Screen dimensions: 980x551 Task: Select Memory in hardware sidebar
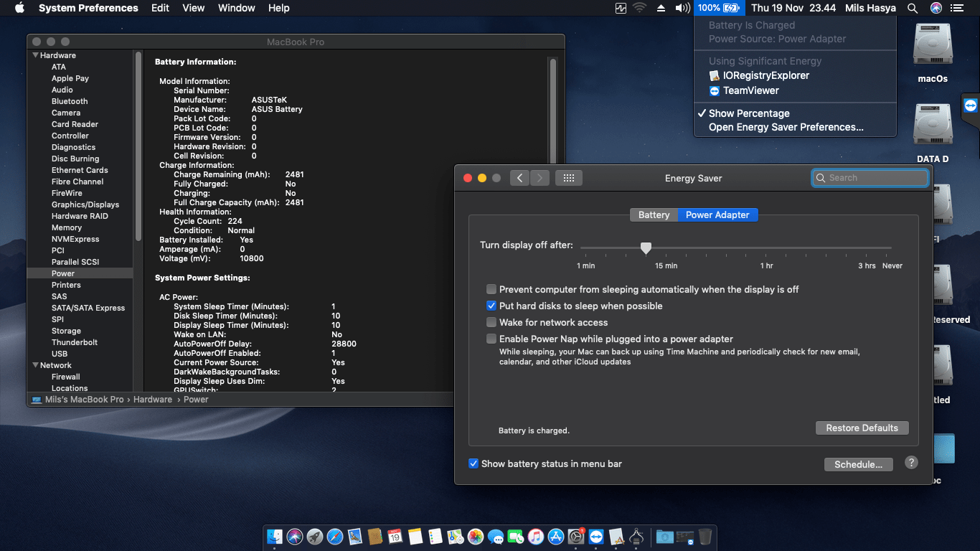[67, 227]
